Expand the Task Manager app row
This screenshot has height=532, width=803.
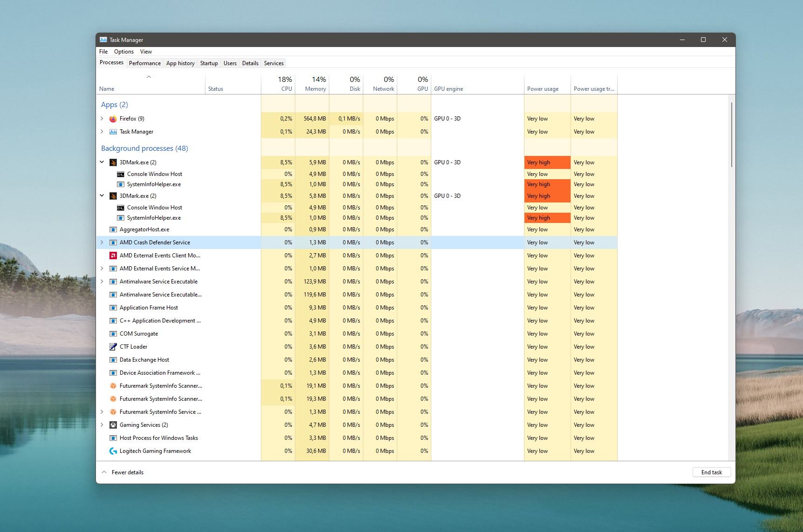pos(102,132)
